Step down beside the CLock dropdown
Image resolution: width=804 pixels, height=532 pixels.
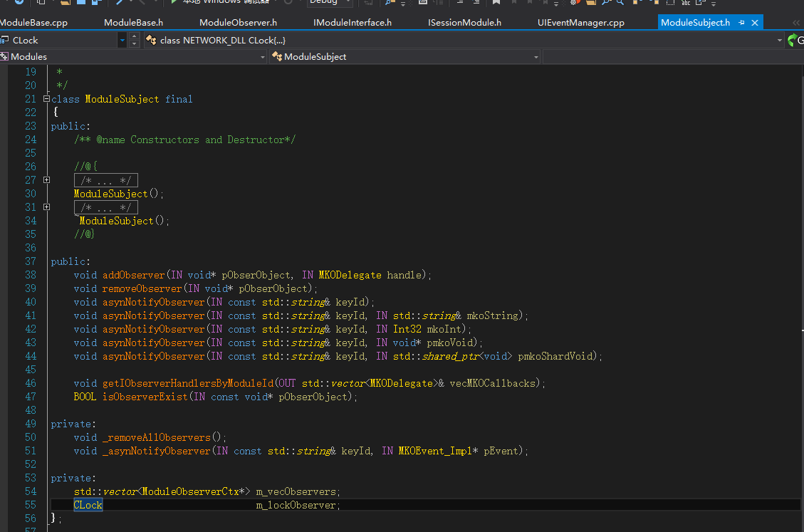coord(135,43)
